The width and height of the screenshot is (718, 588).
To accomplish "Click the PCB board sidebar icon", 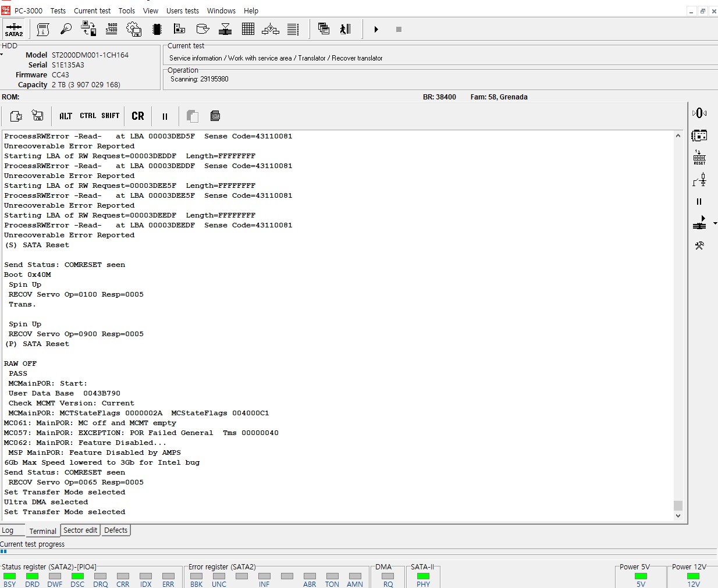I will (699, 136).
